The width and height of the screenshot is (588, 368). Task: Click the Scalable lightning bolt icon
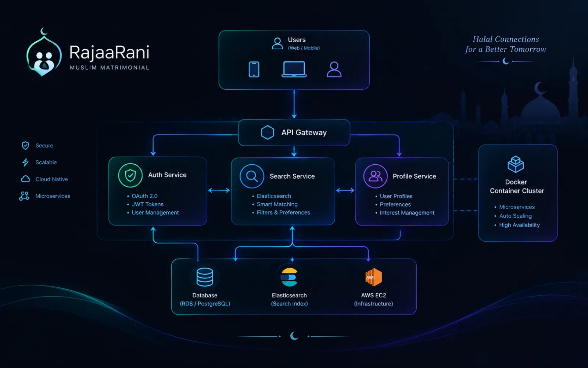(25, 162)
